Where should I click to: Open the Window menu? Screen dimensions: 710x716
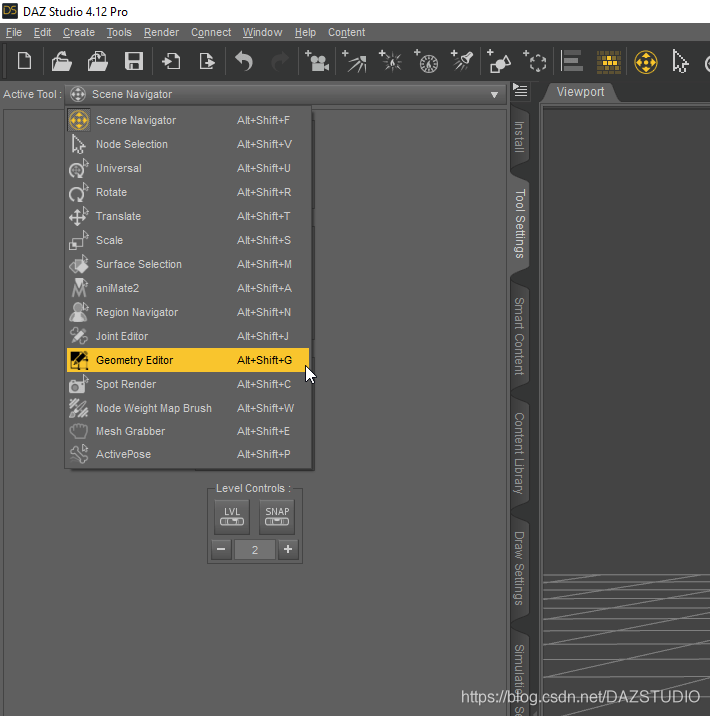[x=263, y=32]
